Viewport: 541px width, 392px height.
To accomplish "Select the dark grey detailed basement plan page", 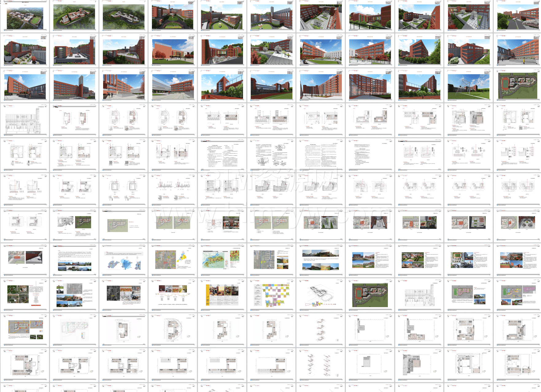I will pos(419,365).
